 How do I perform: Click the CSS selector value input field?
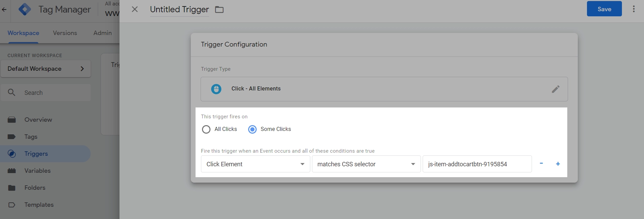pyautogui.click(x=477, y=164)
